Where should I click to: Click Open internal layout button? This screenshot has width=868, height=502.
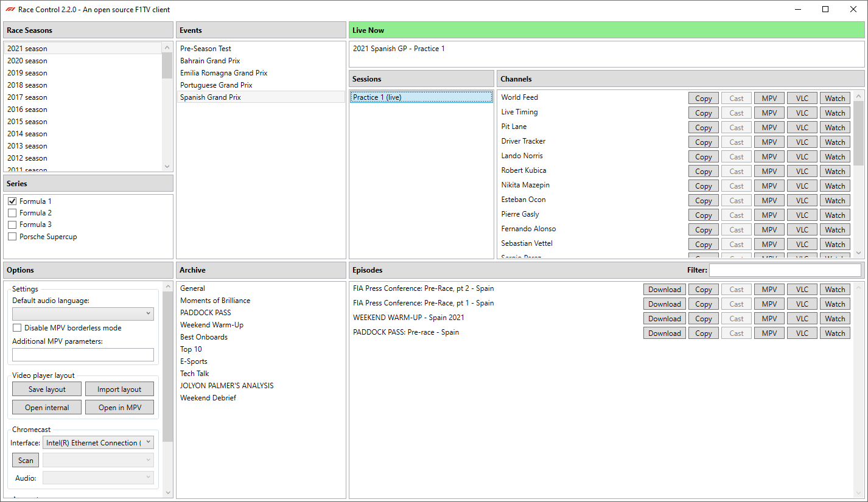point(47,408)
